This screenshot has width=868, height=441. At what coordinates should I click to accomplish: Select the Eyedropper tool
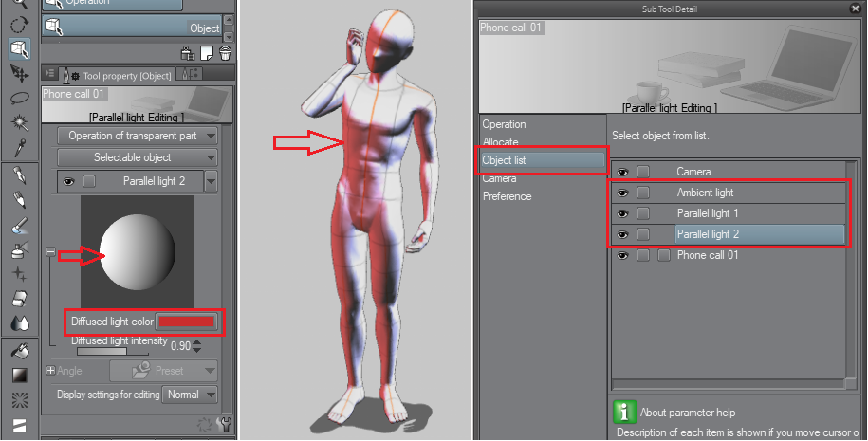coord(19,147)
